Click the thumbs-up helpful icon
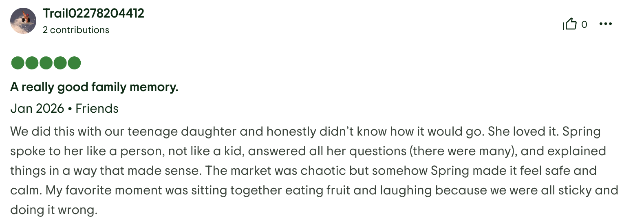644x223 pixels. click(x=570, y=24)
